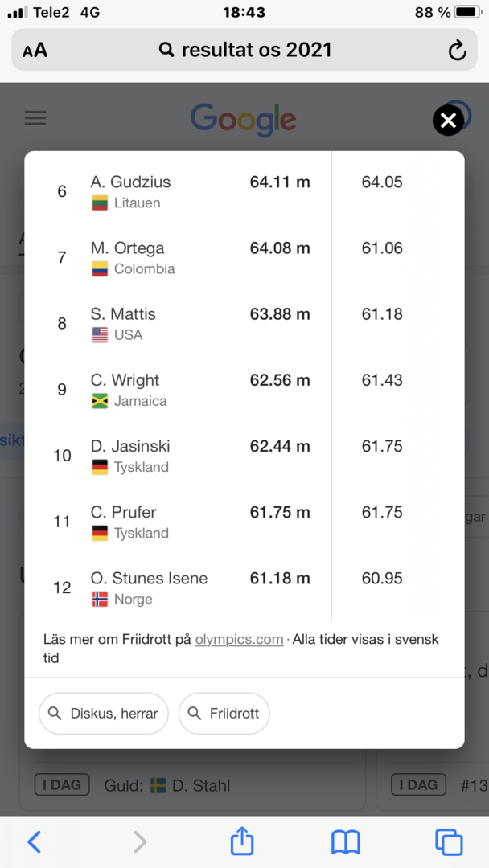Open the olympics.com link
489x868 pixels.
239,640
